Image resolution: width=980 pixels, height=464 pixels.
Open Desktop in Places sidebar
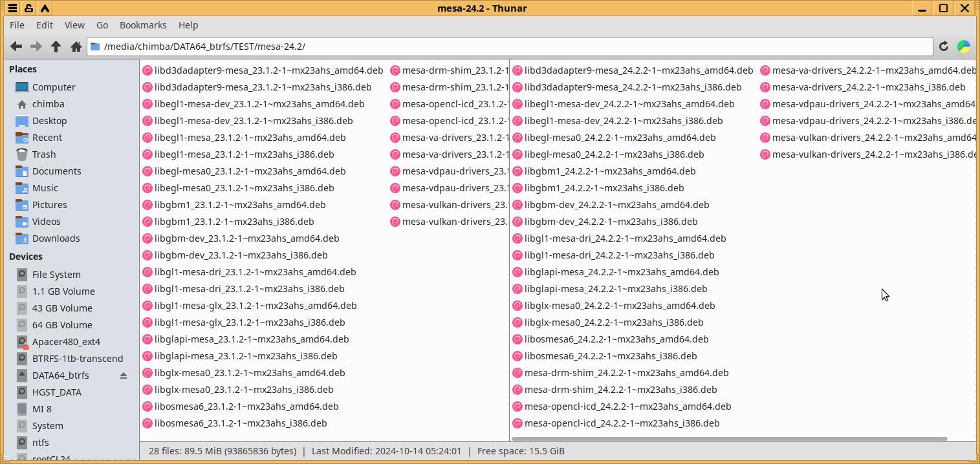tap(49, 121)
